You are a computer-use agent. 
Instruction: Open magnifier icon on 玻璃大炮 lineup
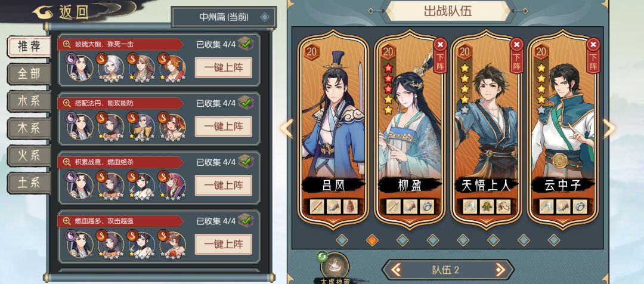[x=67, y=44]
